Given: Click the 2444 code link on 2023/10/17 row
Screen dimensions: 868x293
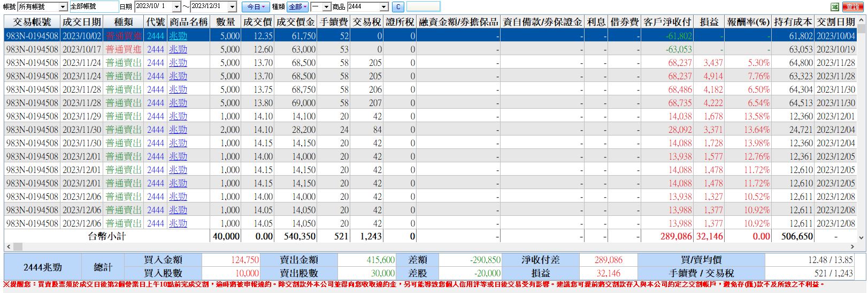Looking at the screenshot, I should [x=156, y=49].
